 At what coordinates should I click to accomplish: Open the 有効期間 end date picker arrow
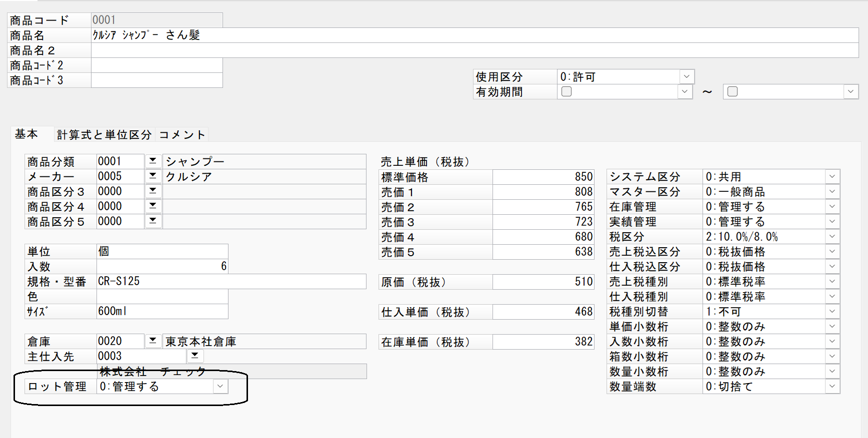(x=850, y=91)
